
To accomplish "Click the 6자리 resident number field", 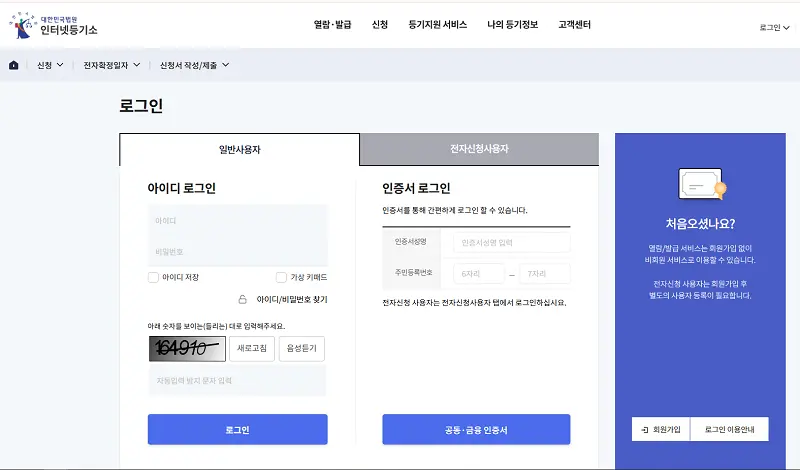I will [x=479, y=274].
